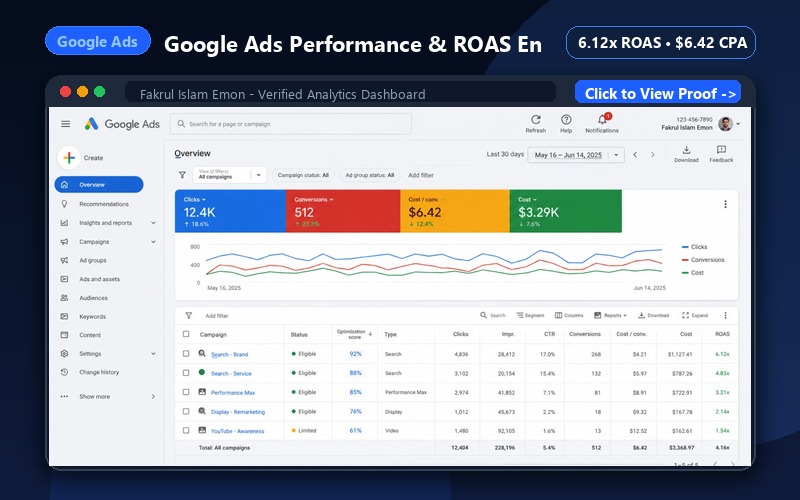
Task: Open the Search - Service campaign link
Action: (231, 373)
